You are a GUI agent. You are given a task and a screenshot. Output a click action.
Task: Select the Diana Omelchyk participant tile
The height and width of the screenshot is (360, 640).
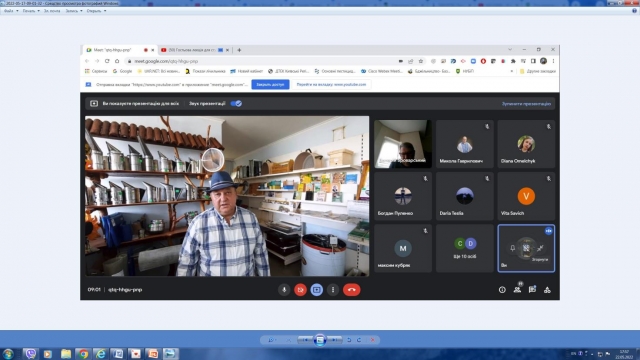[x=526, y=144]
